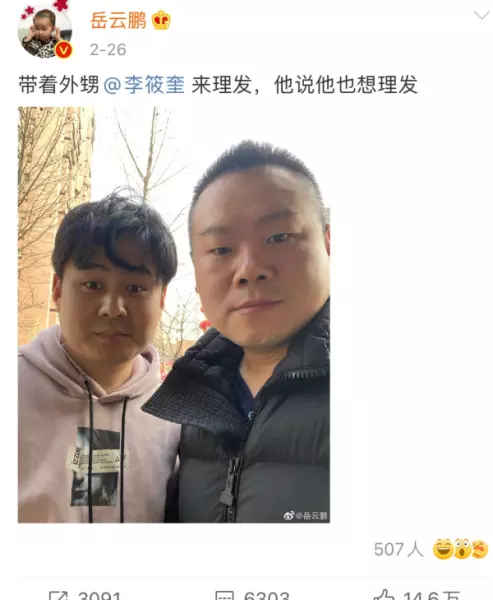Image resolution: width=493 pixels, height=600 pixels.
Task: Open comments via the 6303 count
Action: (x=266, y=595)
